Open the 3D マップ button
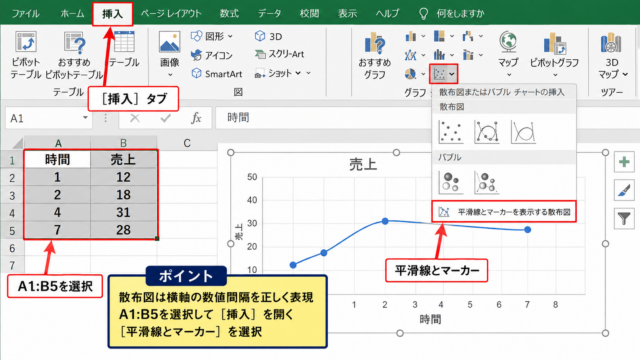Image resolution: width=640 pixels, height=360 pixels. [612, 55]
